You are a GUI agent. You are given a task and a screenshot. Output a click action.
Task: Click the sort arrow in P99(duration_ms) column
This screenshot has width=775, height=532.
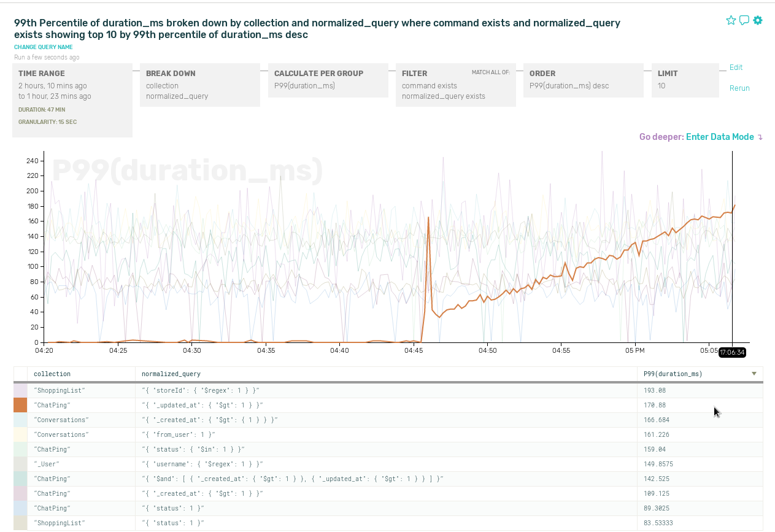754,374
